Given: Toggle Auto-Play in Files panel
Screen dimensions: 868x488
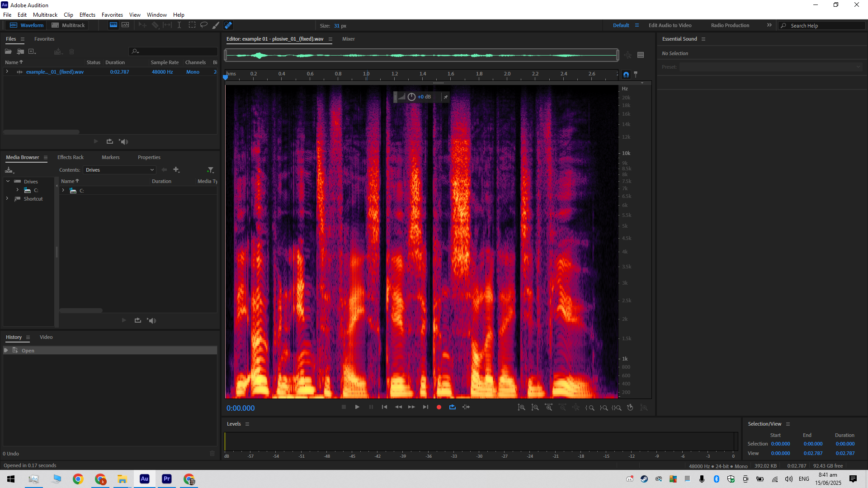Looking at the screenshot, I should [x=123, y=141].
